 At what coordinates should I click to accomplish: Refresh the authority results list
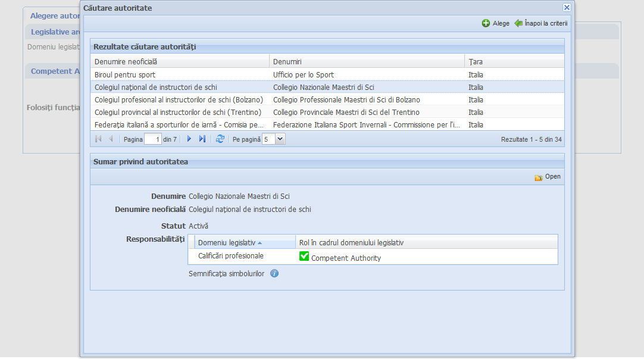pyautogui.click(x=220, y=139)
